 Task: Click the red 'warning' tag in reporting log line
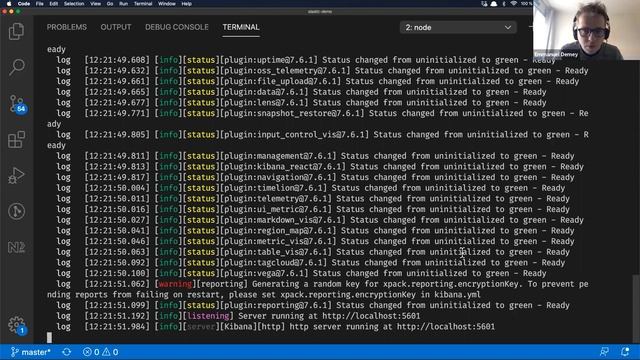tap(175, 284)
